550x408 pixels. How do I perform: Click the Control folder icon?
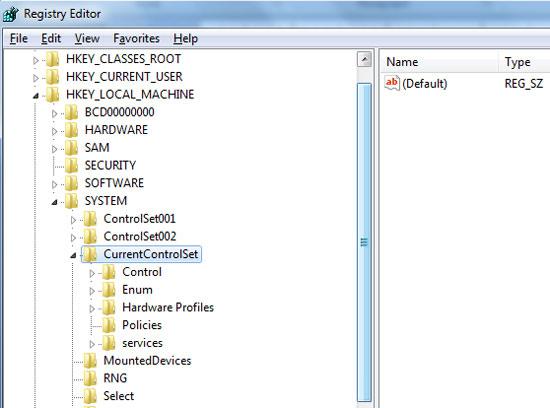point(109,272)
